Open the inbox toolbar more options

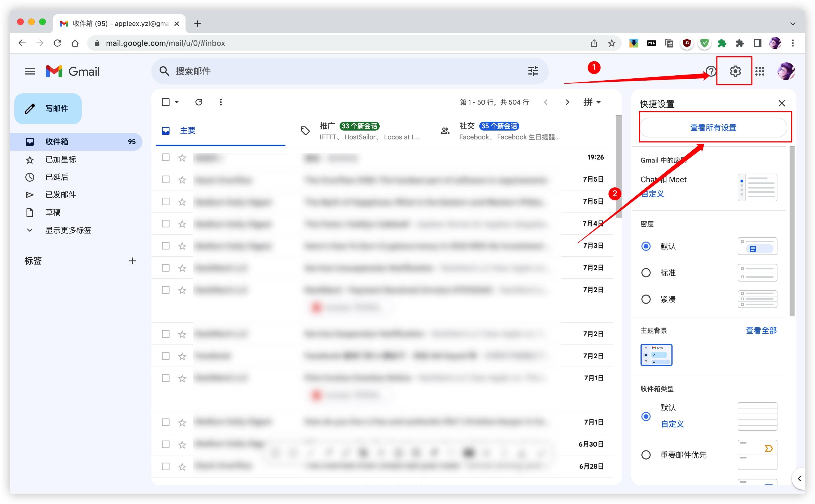click(x=221, y=102)
